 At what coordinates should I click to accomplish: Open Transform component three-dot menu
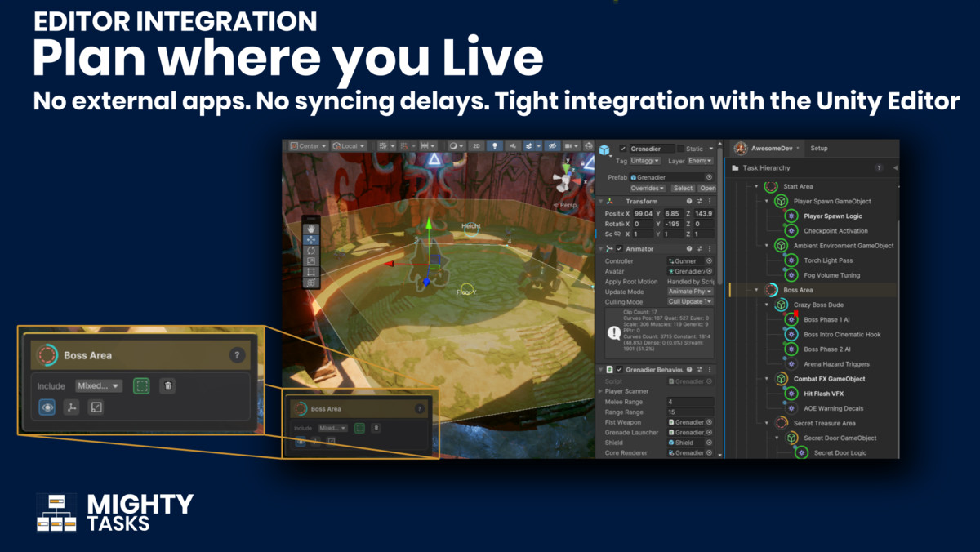pyautogui.click(x=709, y=202)
